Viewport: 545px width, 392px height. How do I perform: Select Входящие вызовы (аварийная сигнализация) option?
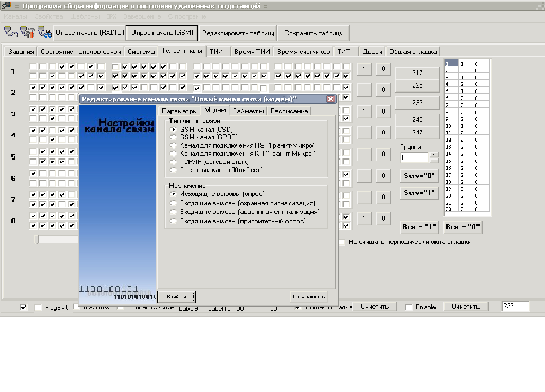[x=174, y=212]
